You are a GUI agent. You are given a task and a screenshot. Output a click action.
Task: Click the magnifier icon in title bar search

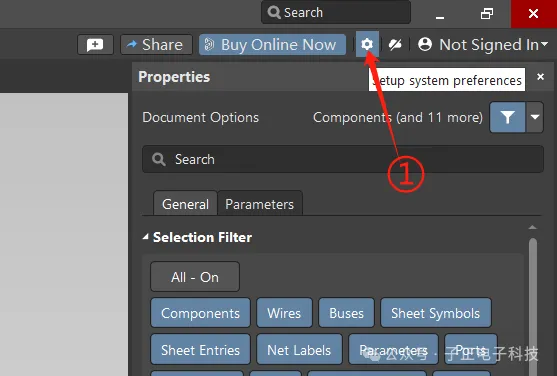[x=274, y=12]
